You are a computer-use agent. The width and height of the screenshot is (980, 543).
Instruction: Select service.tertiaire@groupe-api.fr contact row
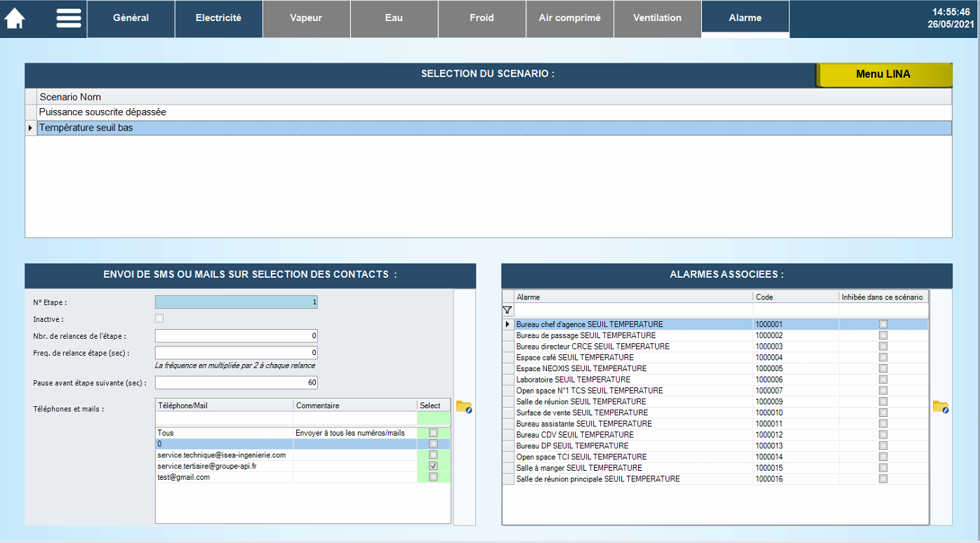click(303, 466)
